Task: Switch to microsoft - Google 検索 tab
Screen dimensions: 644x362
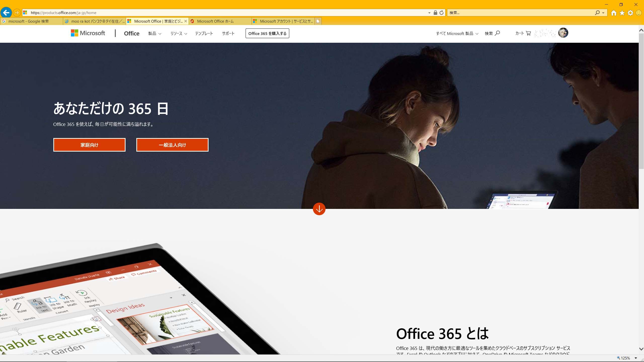Action: [31, 21]
